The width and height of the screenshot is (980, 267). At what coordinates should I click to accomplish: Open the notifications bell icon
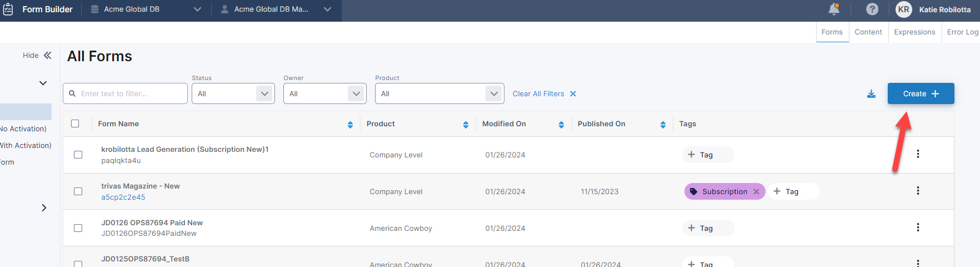(834, 9)
